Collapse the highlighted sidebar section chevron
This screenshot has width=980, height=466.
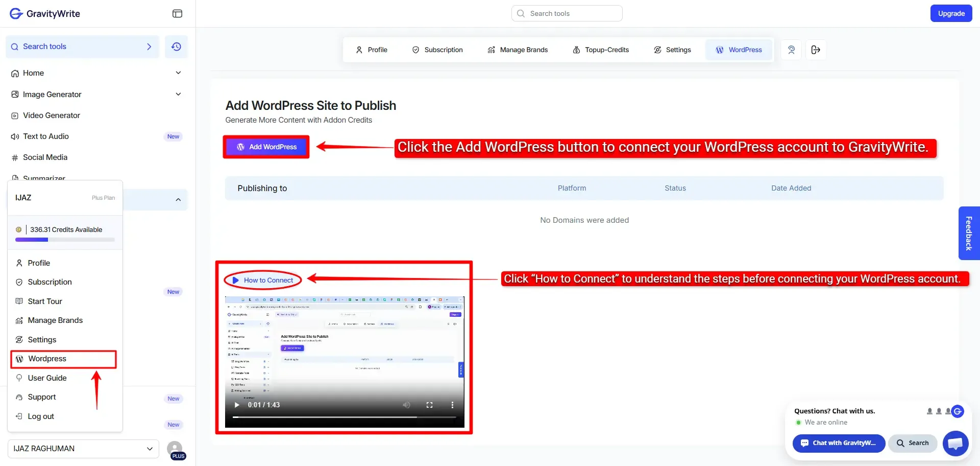[x=178, y=200]
